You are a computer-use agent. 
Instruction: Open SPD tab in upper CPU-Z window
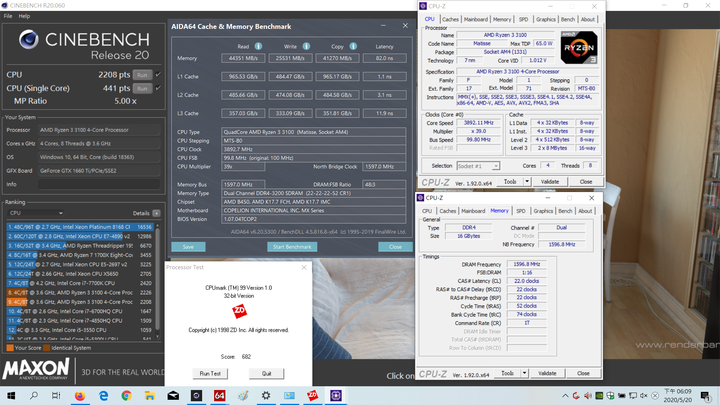point(523,19)
